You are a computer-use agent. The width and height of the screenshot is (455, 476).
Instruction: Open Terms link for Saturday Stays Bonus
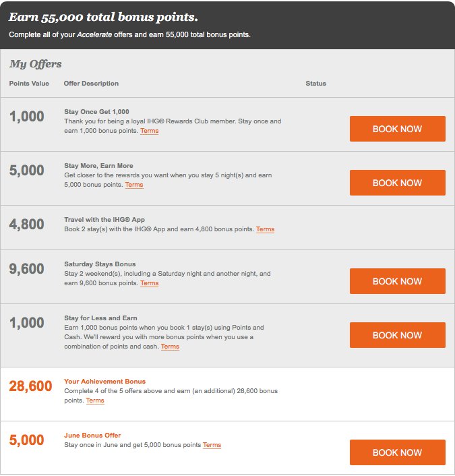(x=150, y=283)
